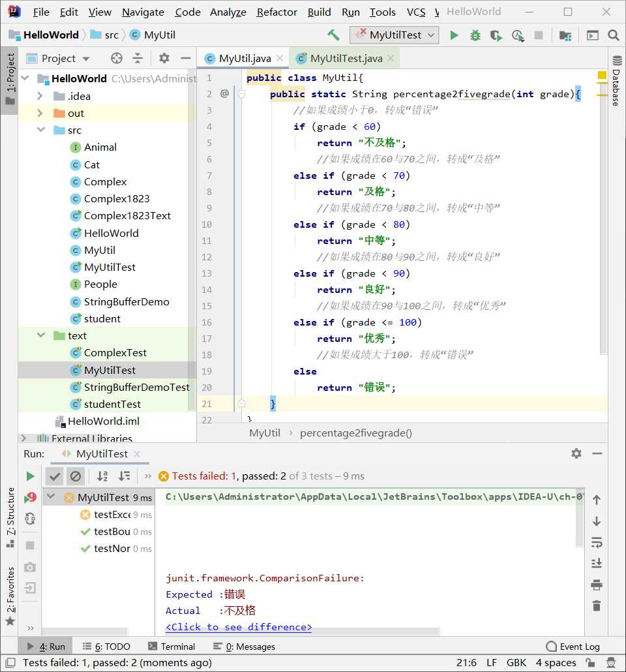Click the locate target icon in Project panel
The width and height of the screenshot is (626, 672).
point(117,58)
